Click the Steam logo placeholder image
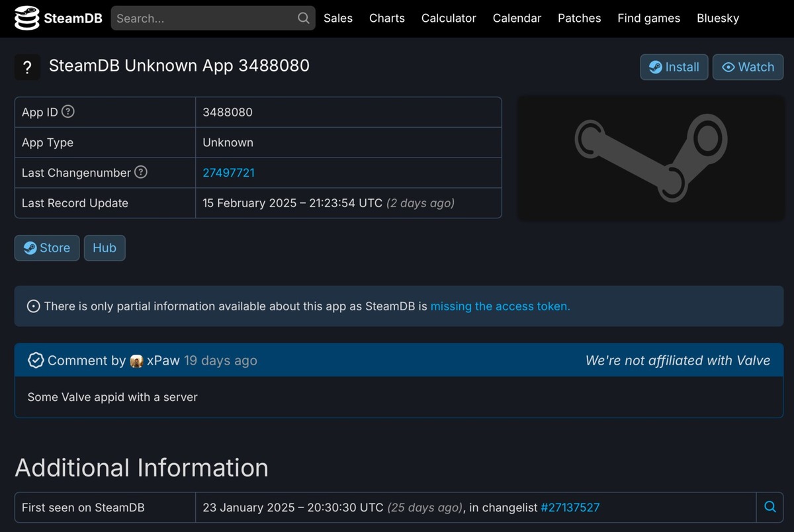The height and width of the screenshot is (532, 794). click(651, 157)
